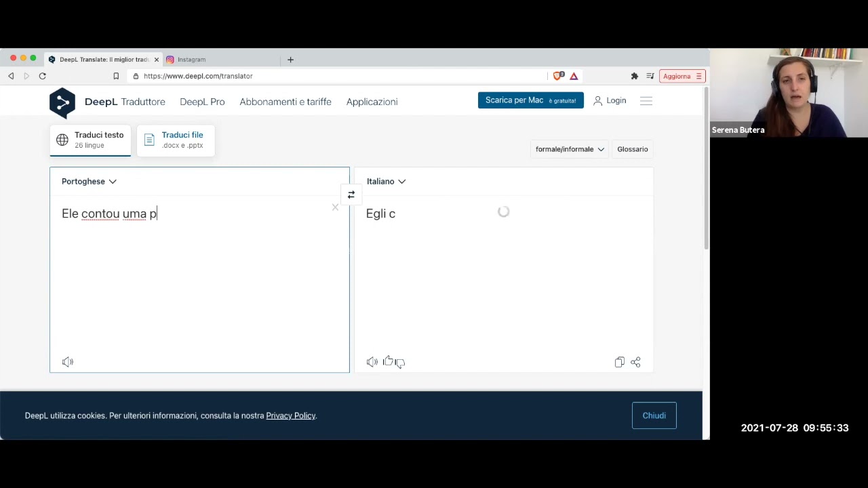Copy the translated text

pyautogui.click(x=619, y=362)
